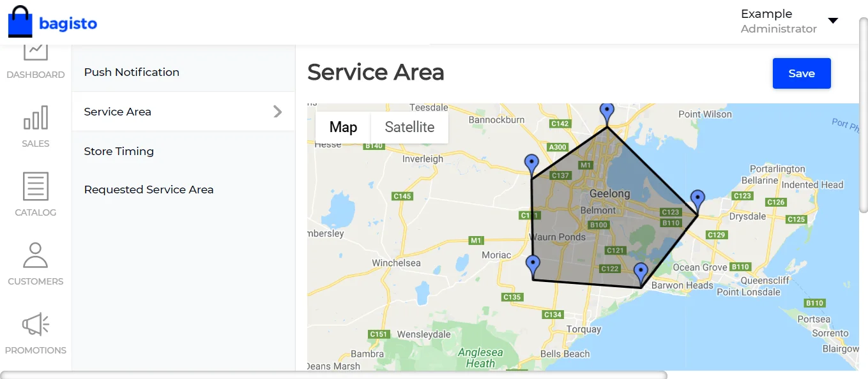Open the Dashboard section icon
Image resolution: width=868 pixels, height=379 pixels.
(x=35, y=51)
